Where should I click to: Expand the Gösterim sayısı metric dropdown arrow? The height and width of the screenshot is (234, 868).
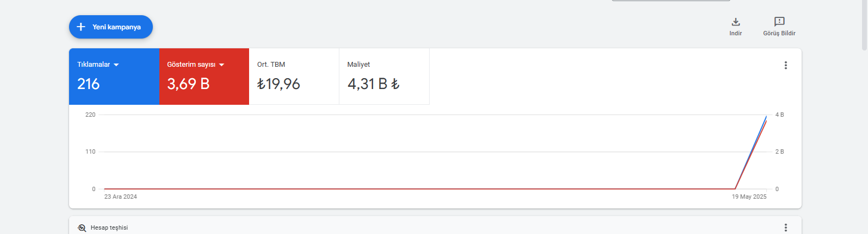point(222,65)
